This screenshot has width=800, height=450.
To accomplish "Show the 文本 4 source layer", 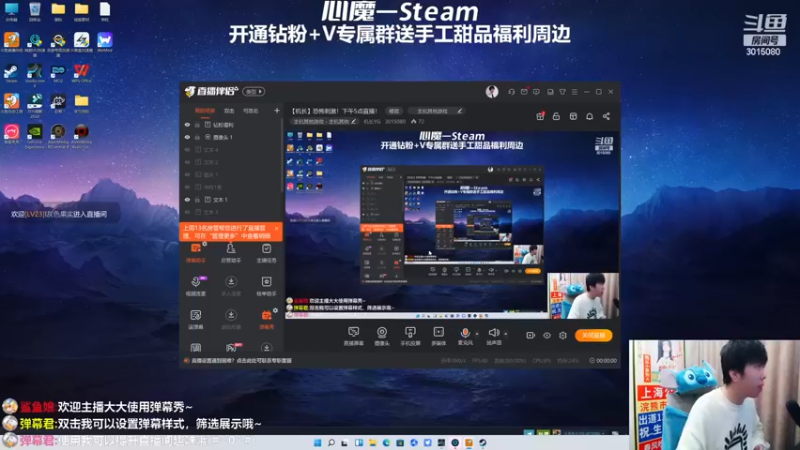I will coord(187,150).
